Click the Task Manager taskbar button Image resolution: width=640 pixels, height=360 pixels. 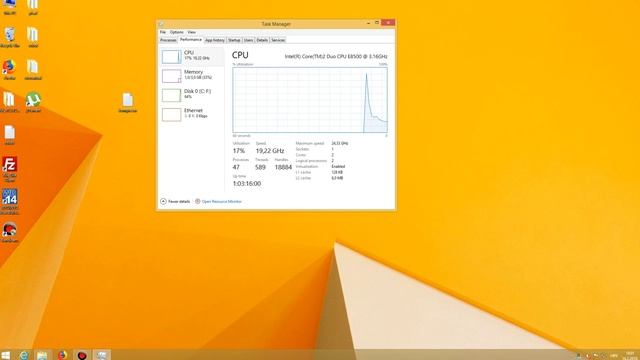pos(102,355)
